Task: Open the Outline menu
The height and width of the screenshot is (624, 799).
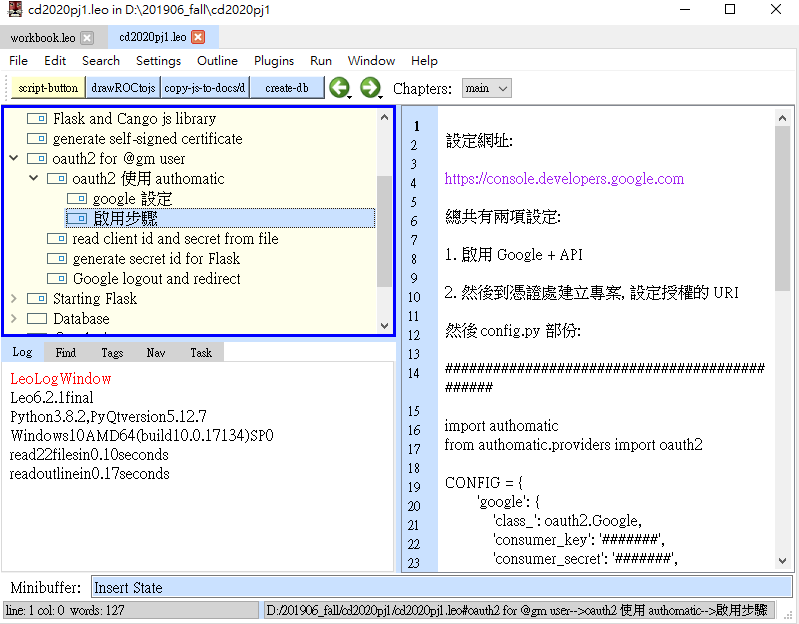Action: 217,61
